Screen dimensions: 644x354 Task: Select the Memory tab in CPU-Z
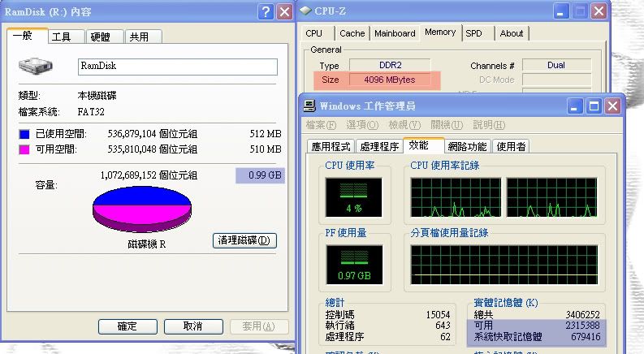click(x=440, y=32)
